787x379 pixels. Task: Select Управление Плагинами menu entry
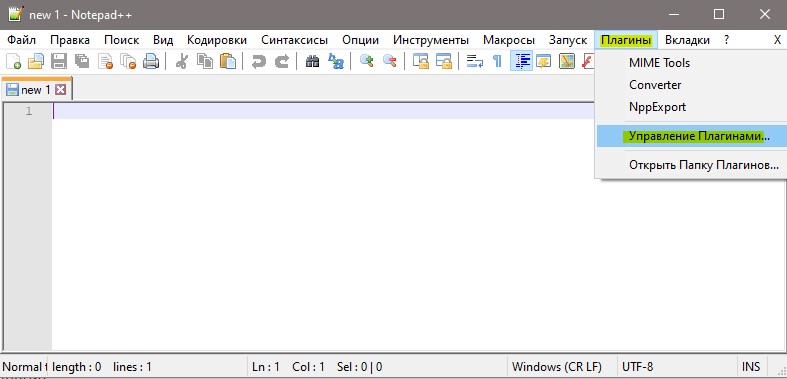click(691, 136)
